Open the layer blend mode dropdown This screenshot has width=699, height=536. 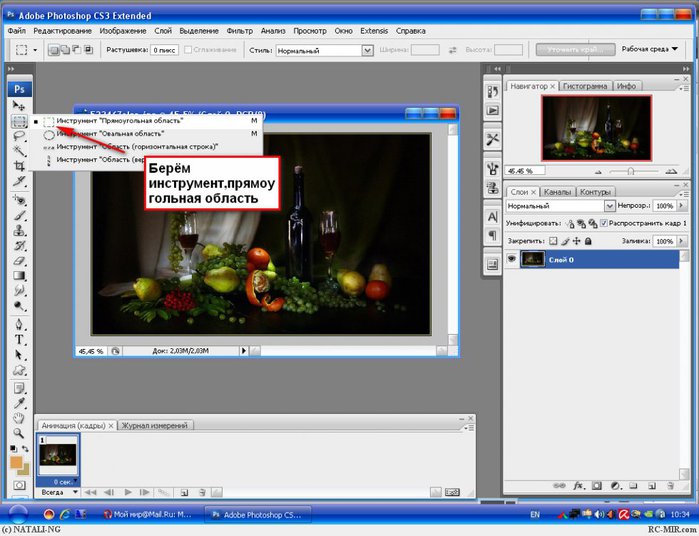pos(609,206)
